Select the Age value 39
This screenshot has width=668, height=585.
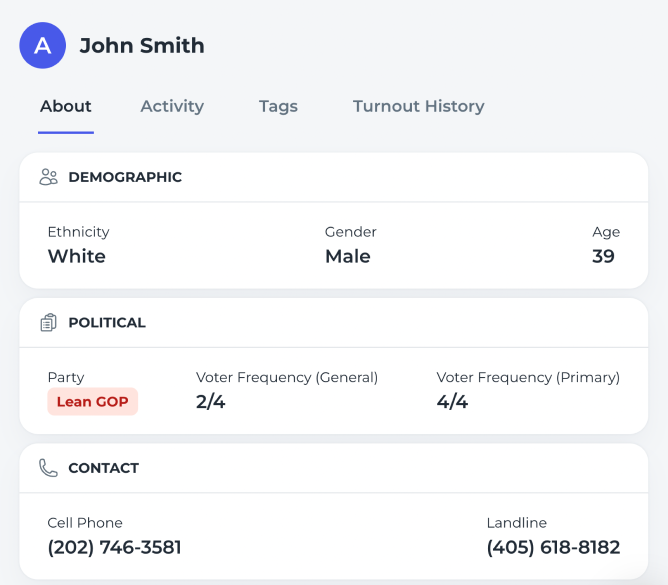(x=603, y=256)
